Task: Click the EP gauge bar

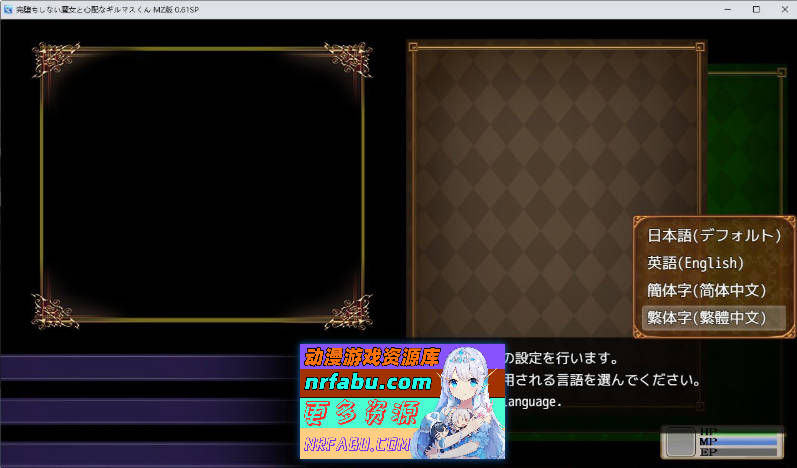Action: [745, 451]
